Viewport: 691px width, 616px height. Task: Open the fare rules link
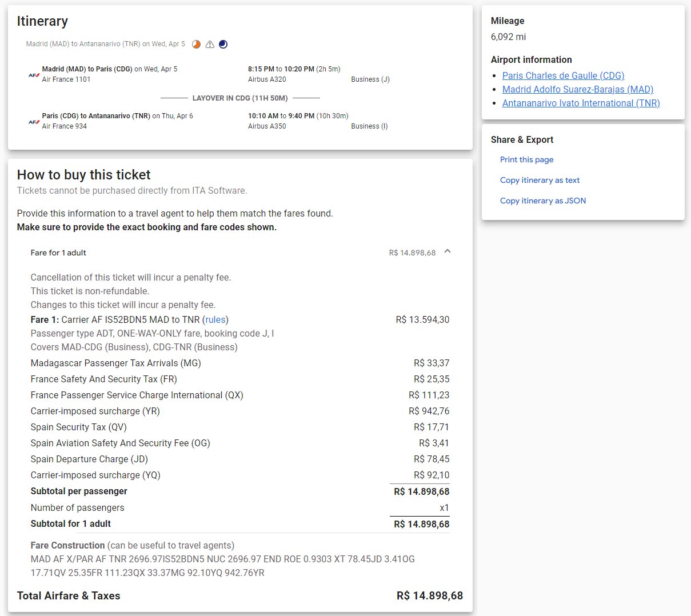click(215, 319)
